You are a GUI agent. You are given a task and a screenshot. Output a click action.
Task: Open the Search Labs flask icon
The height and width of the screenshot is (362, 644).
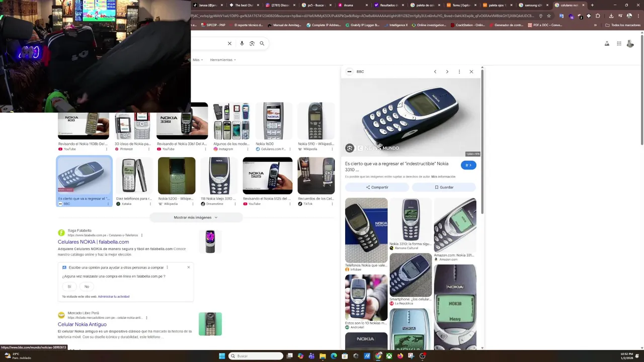click(607, 44)
